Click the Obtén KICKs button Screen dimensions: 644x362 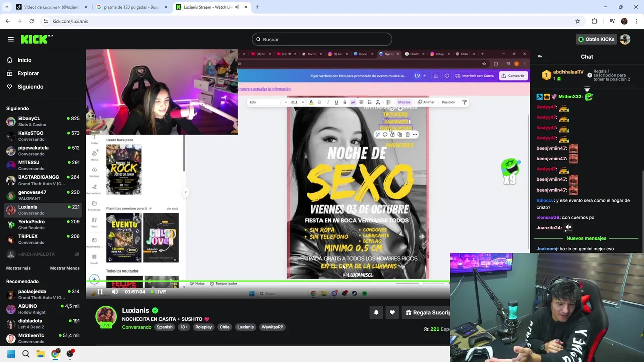coord(596,39)
